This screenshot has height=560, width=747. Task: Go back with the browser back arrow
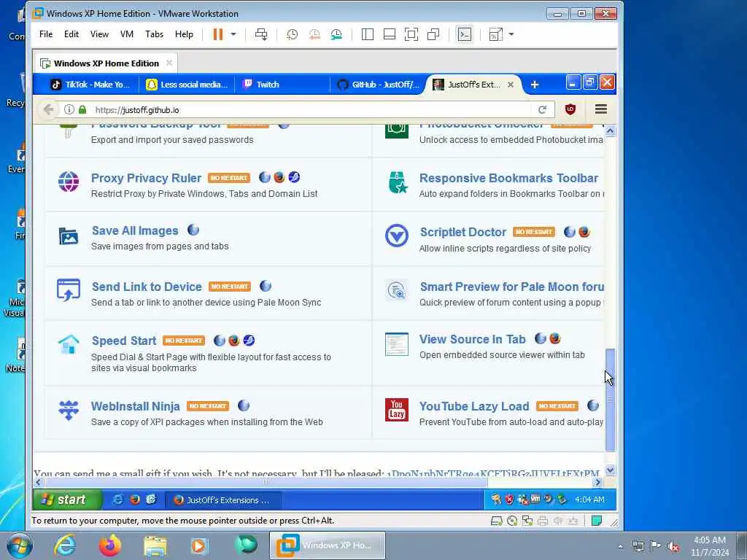pyautogui.click(x=48, y=109)
